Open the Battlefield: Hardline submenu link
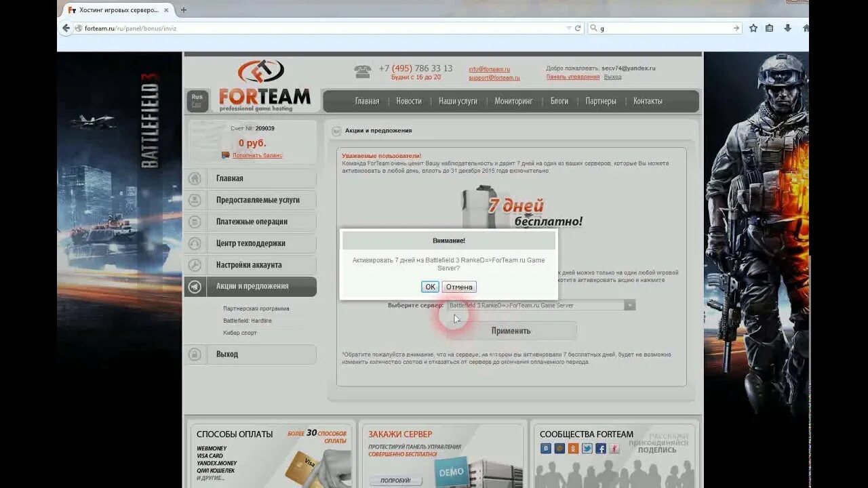868x488 pixels. tap(248, 321)
